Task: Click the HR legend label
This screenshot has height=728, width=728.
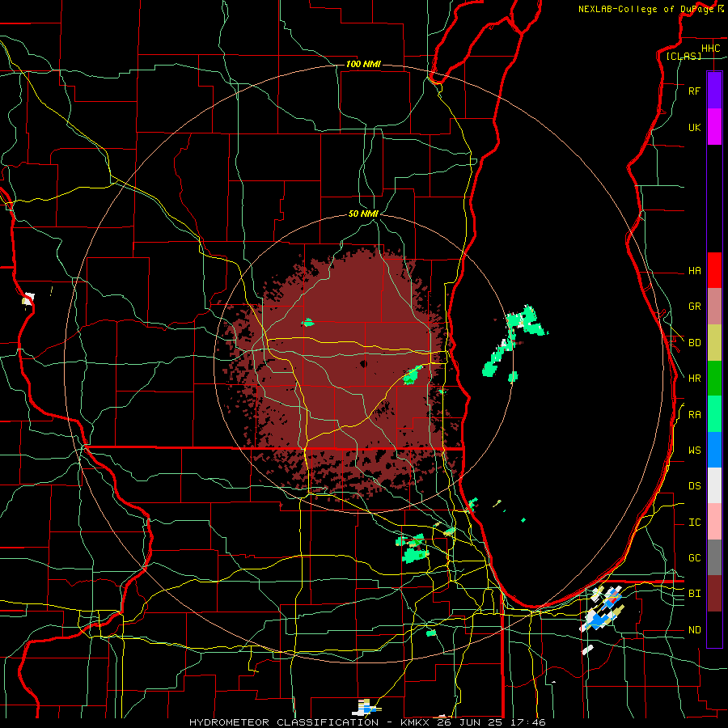Action: point(694,379)
